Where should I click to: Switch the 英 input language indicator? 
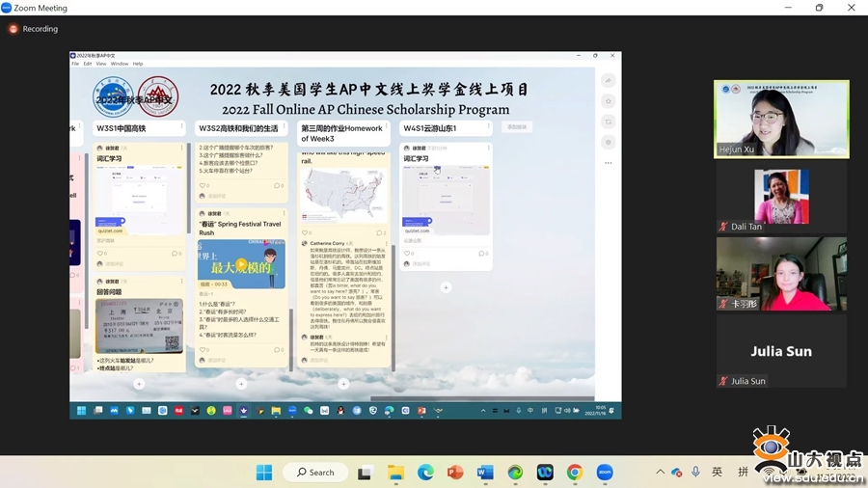point(717,472)
